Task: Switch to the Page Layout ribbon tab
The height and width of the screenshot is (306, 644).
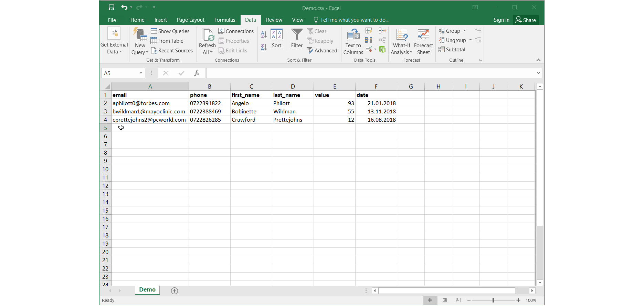Action: coord(190,20)
